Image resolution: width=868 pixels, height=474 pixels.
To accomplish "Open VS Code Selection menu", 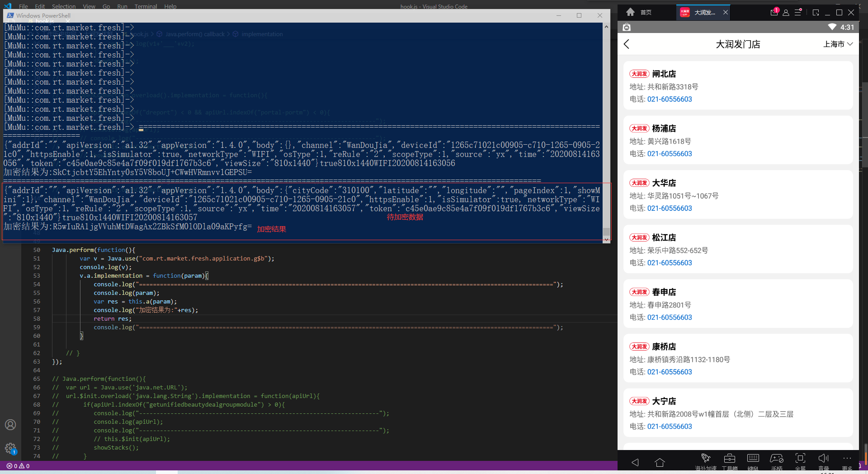I will pos(64,6).
